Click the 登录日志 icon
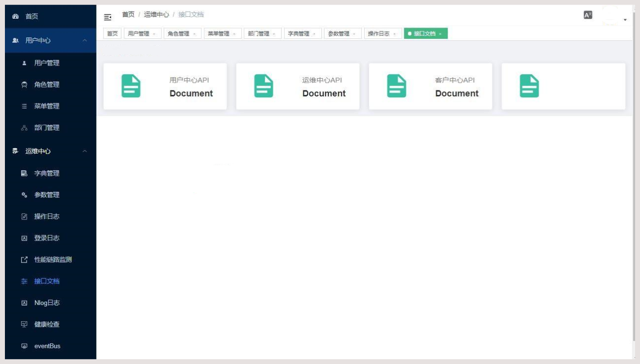This screenshot has height=364, width=640. (24, 238)
